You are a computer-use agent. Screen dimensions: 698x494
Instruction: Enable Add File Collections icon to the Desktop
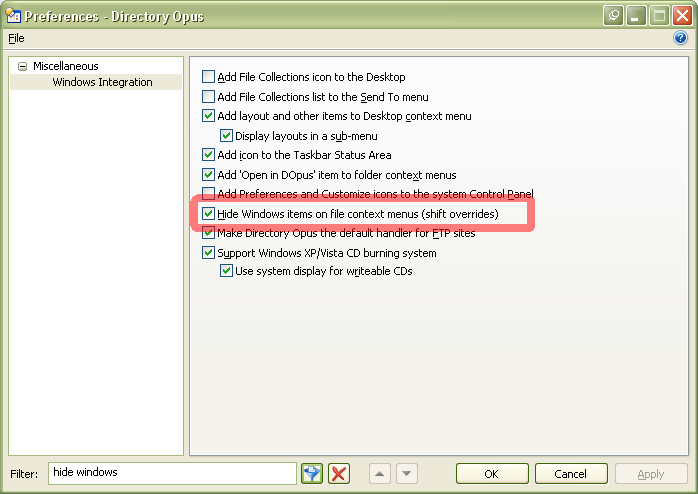tap(208, 77)
